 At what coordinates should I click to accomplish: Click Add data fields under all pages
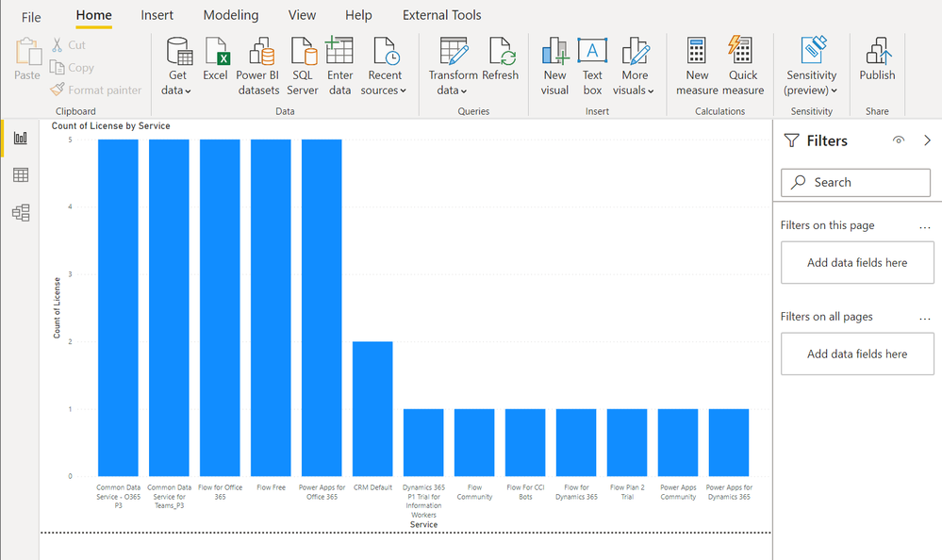point(857,354)
